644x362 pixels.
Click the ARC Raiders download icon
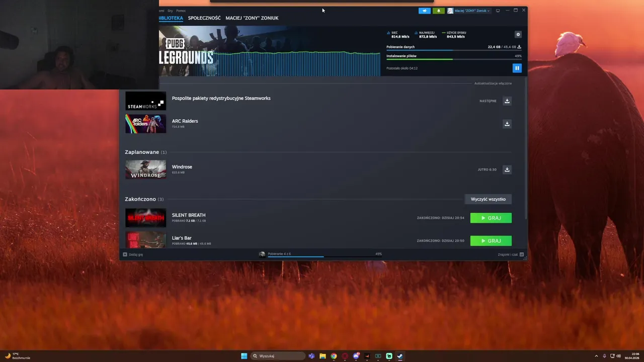click(x=507, y=124)
